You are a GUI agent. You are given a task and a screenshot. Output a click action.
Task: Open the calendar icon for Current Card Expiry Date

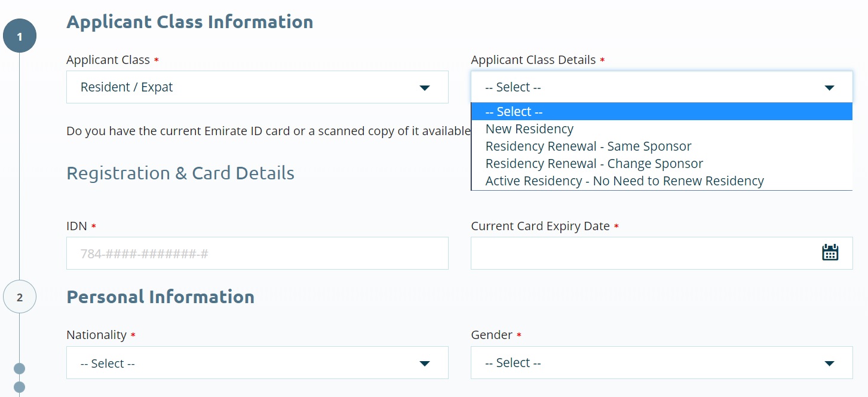[830, 253]
